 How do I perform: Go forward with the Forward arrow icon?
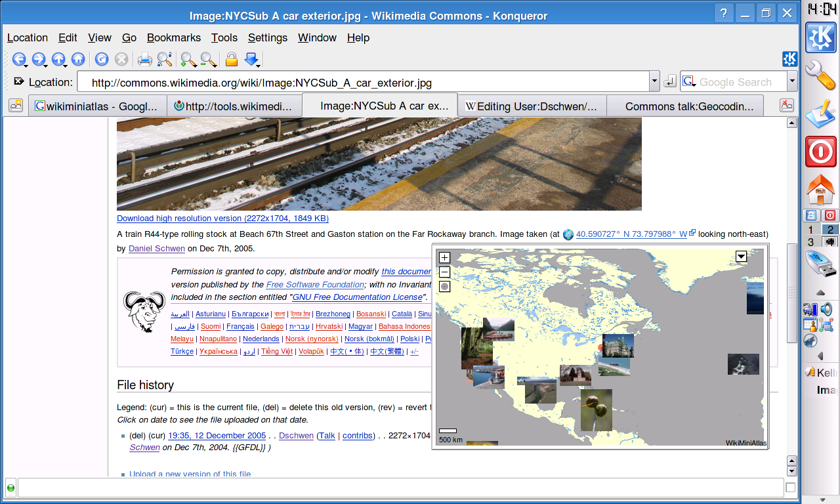39,60
